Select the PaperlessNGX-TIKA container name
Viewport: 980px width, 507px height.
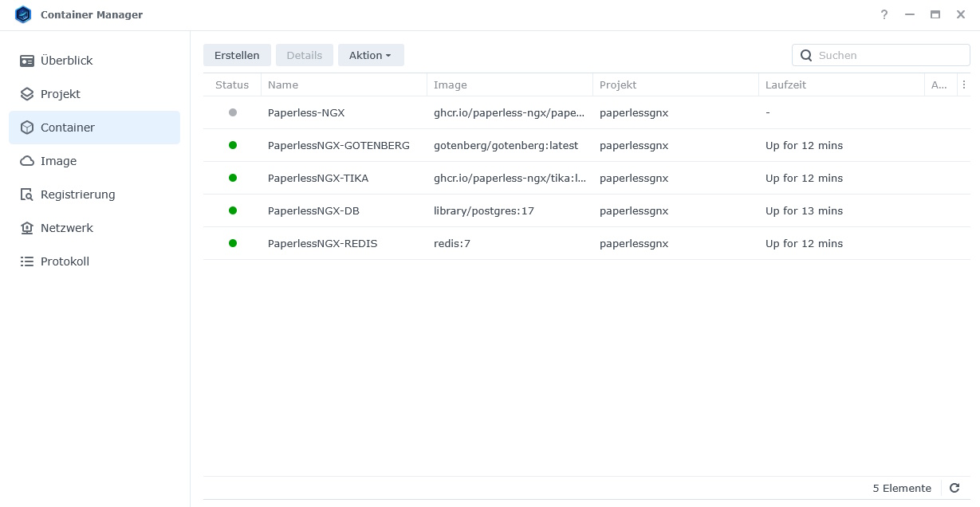coord(318,178)
